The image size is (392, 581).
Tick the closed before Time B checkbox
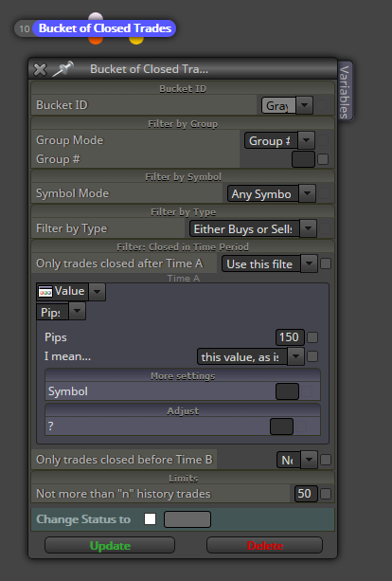coord(326,460)
